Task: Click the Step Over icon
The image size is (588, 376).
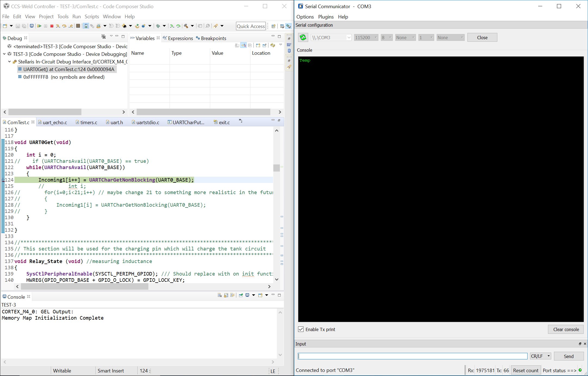Action: pyautogui.click(x=65, y=26)
